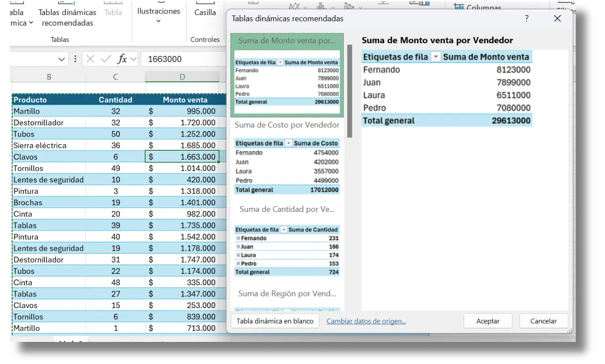Viewport: 605px width, 364px height.
Task: Select the cell showing 1.663.000
Action: pyautogui.click(x=182, y=157)
